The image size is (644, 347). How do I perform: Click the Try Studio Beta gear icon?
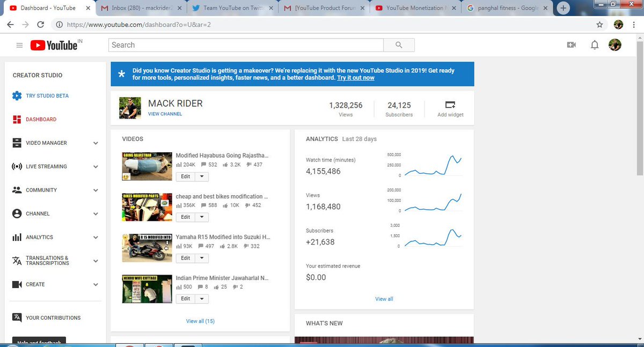pyautogui.click(x=17, y=96)
